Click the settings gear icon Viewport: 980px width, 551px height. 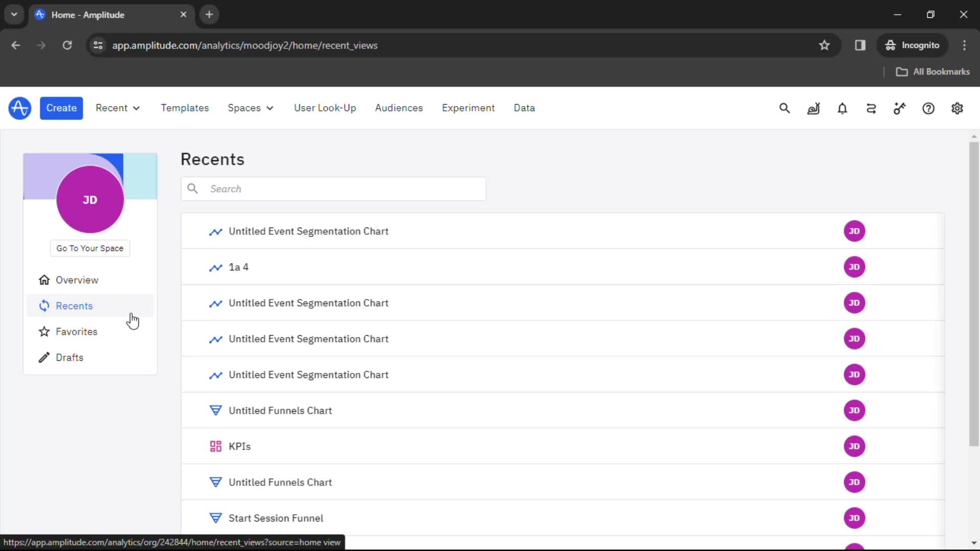(x=957, y=108)
